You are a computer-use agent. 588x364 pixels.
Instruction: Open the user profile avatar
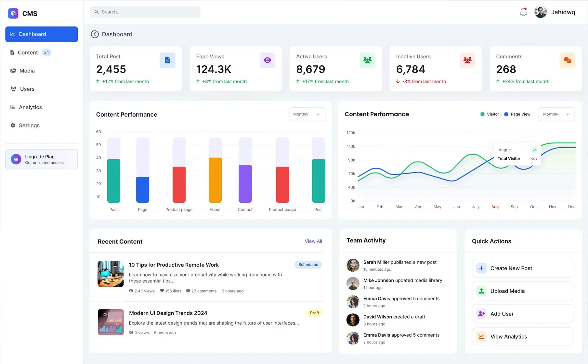coord(540,12)
